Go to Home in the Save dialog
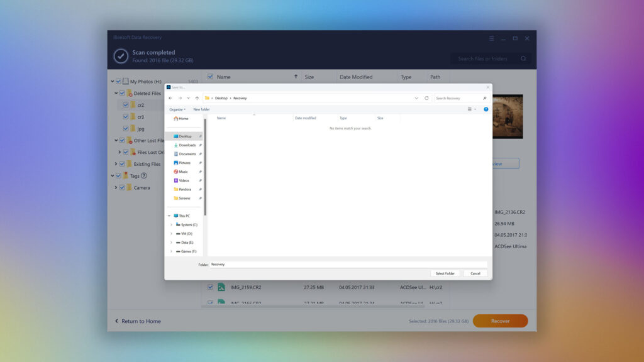644x362 pixels. click(183, 119)
